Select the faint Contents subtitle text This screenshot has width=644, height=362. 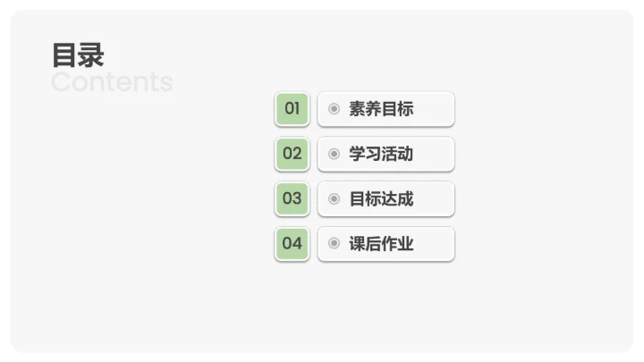point(112,82)
